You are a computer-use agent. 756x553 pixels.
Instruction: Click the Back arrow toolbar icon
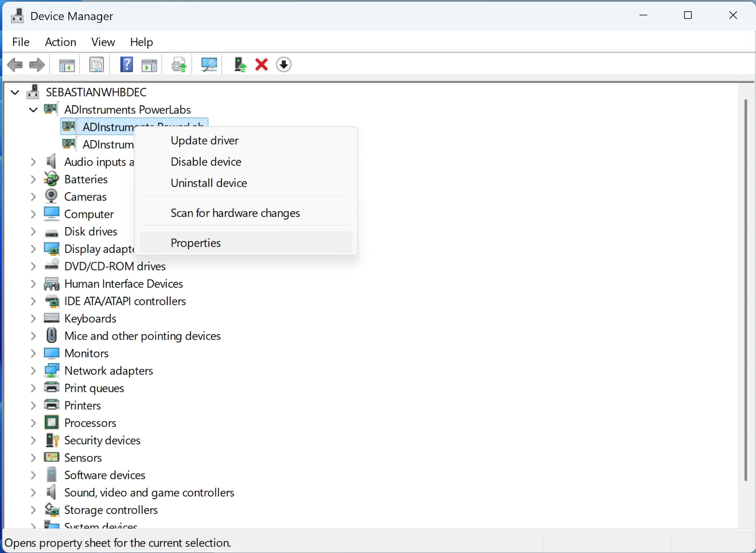click(15, 65)
